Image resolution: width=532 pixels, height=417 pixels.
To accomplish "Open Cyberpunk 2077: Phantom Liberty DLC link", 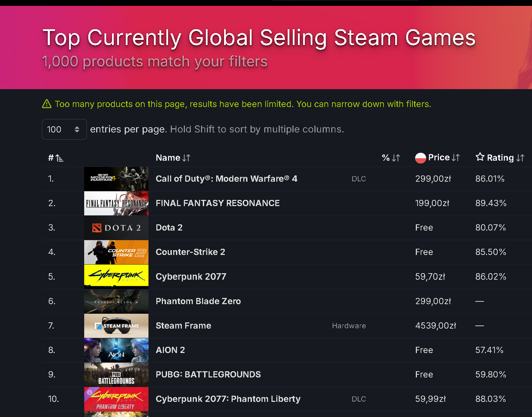I will [228, 399].
